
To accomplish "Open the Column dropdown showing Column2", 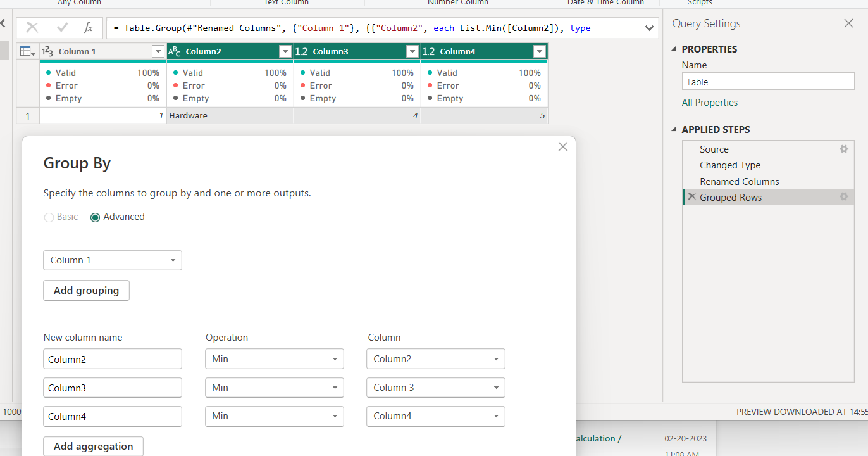I will coord(436,359).
